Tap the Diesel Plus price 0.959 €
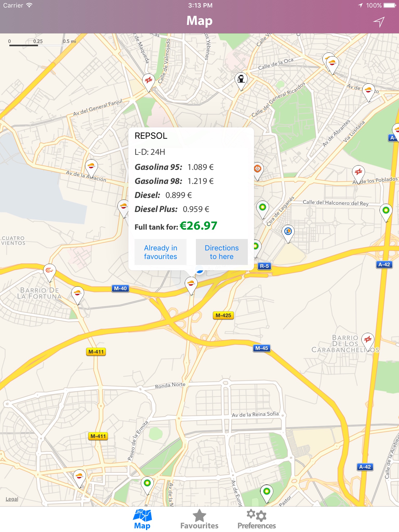This screenshot has width=399, height=532. coord(196,209)
